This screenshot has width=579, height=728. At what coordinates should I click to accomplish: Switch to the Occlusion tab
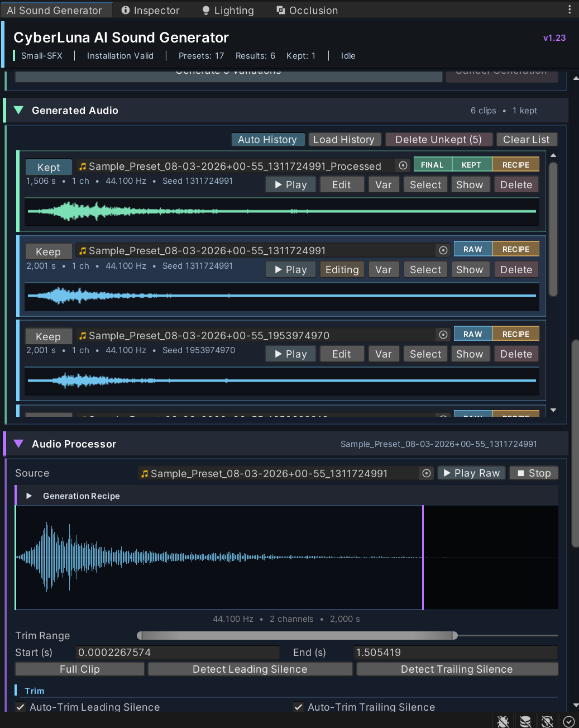[308, 10]
